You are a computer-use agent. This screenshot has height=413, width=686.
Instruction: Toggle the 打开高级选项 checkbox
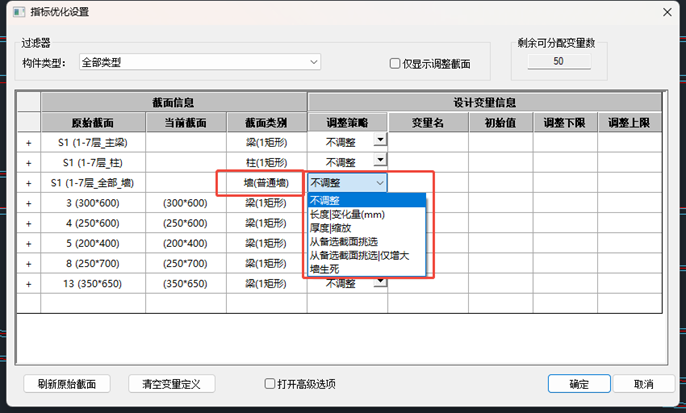pos(270,383)
